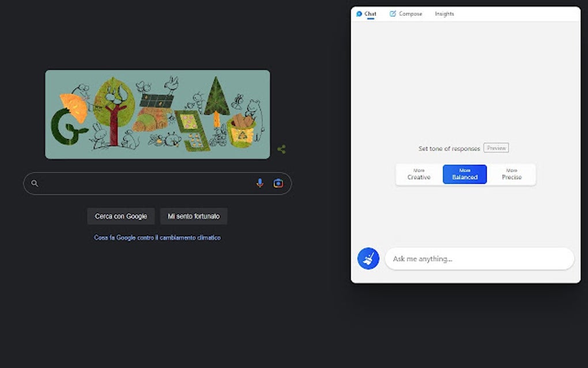Click the green share icon below the doodle
Viewport: 588px width, 368px height.
pyautogui.click(x=281, y=149)
